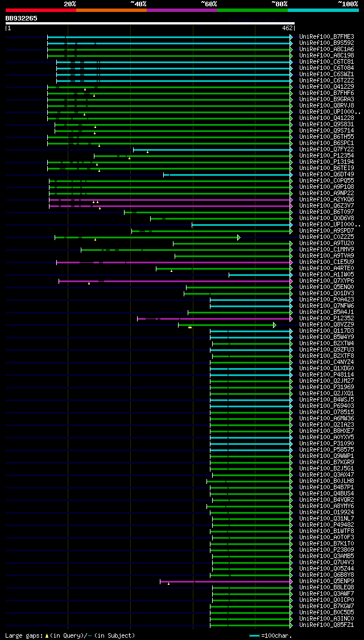Select the UniRef100_Q5ENQ0 label

pos(326,287)
